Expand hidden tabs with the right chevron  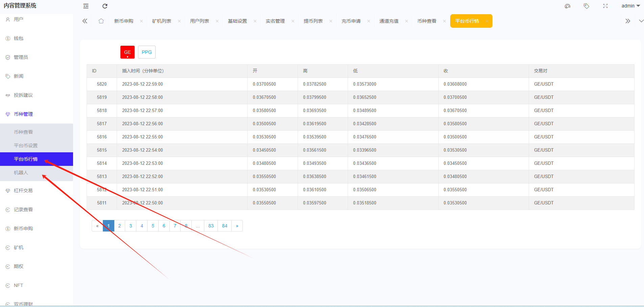tap(628, 21)
